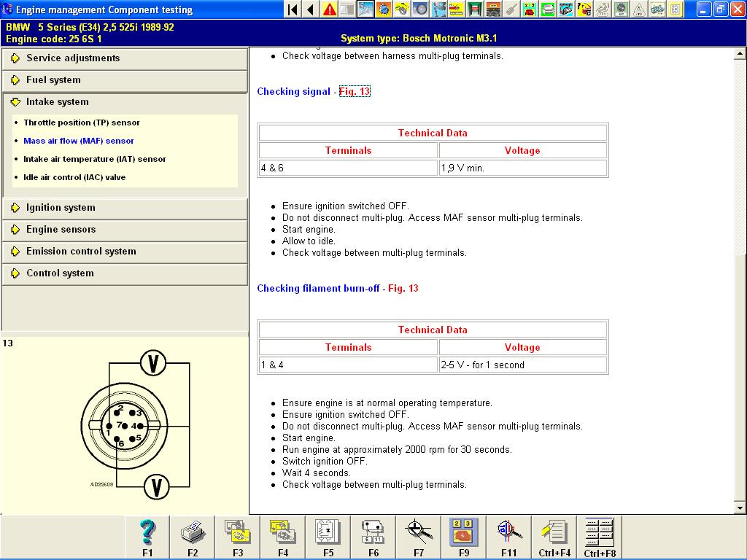
Task: Expand the Emission control system section
Action: click(125, 252)
